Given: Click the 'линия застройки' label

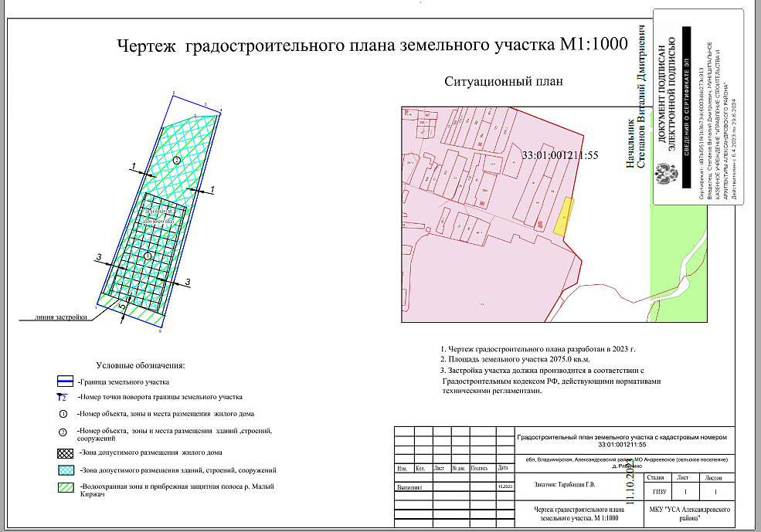Looking at the screenshot, I should (61, 317).
